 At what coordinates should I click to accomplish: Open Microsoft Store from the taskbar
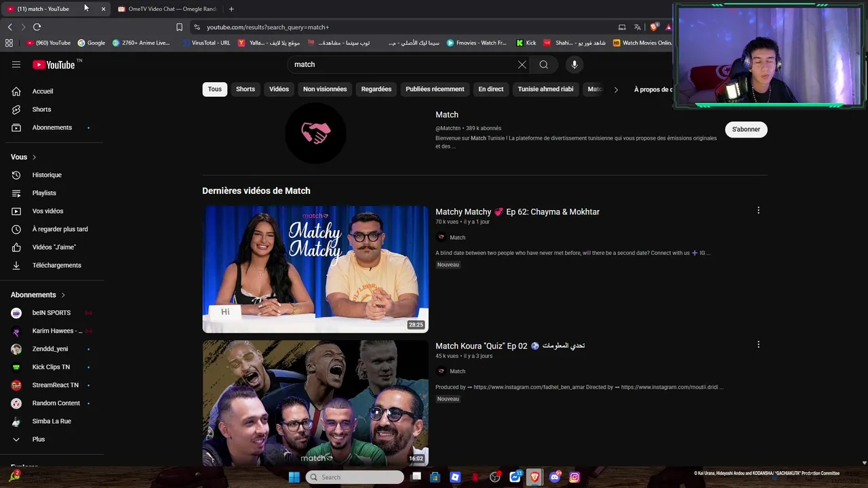point(435,477)
